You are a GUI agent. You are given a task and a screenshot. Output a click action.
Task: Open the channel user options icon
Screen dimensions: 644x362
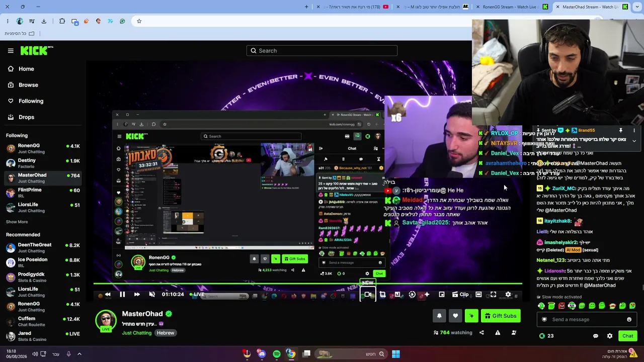click(514, 333)
